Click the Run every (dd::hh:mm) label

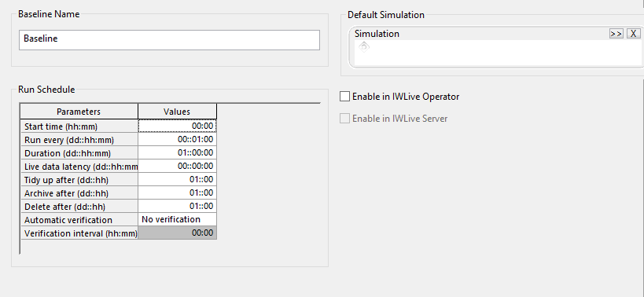click(x=69, y=140)
